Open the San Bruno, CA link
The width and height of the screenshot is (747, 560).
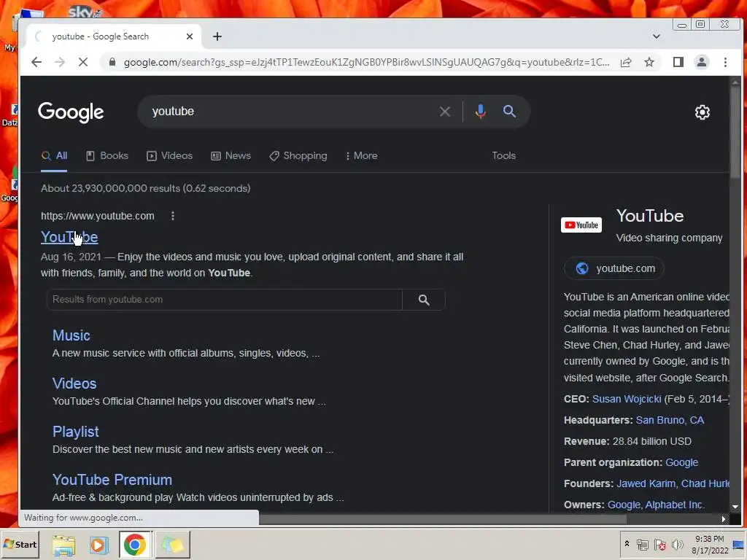[670, 421]
